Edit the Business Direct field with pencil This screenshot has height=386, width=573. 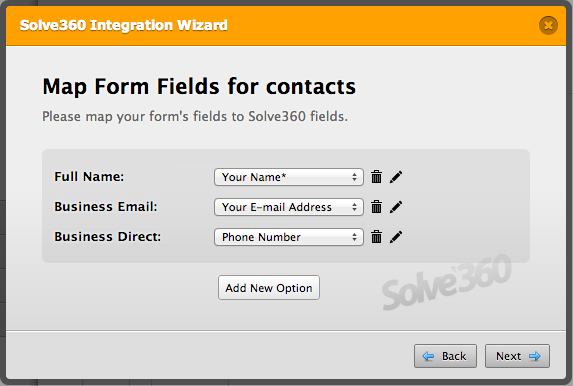coord(396,237)
